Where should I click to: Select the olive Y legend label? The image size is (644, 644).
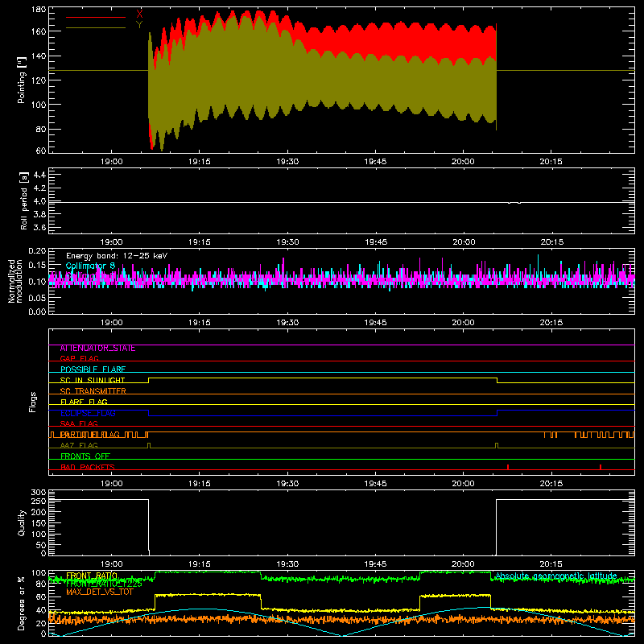139,25
